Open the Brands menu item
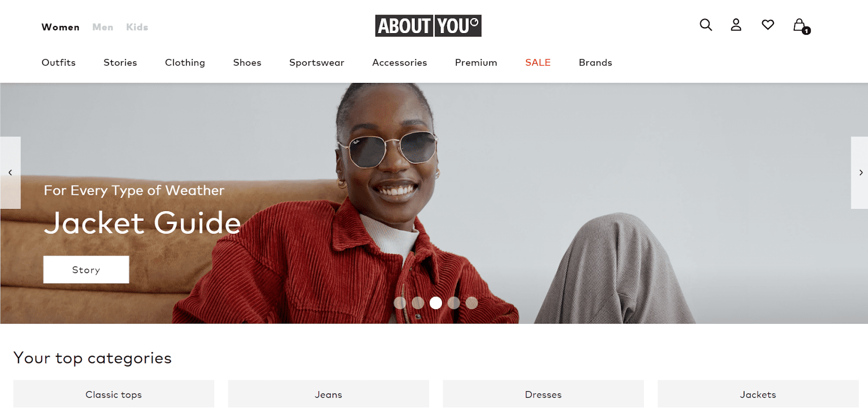This screenshot has height=414, width=868. tap(595, 62)
